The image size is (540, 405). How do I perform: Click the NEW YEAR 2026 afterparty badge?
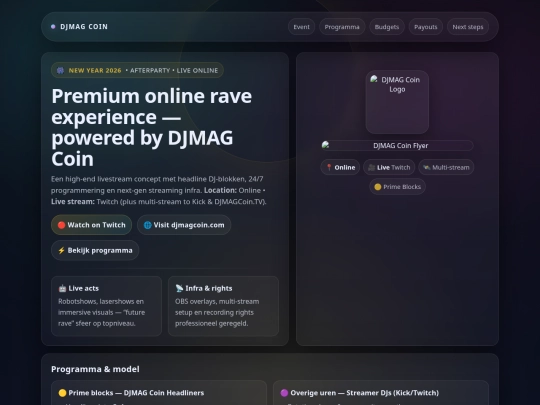137,70
